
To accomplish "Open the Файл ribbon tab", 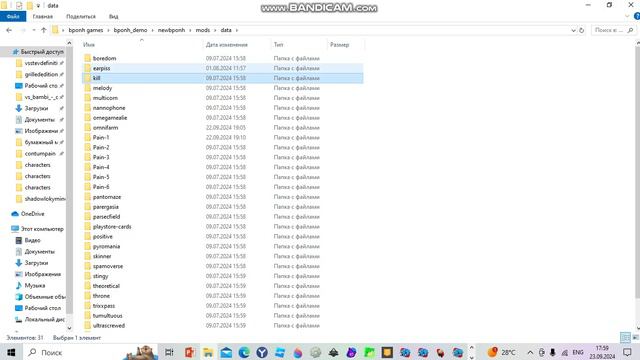I will pyautogui.click(x=13, y=16).
